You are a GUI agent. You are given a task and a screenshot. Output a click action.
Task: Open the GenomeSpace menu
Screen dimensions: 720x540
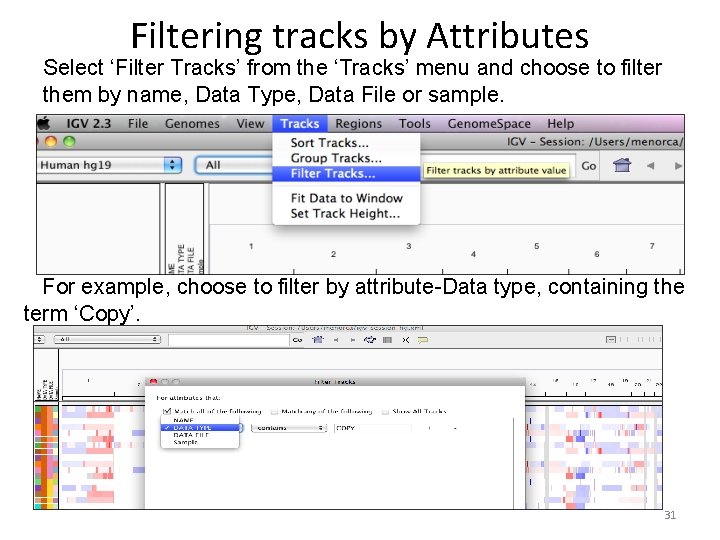[489, 124]
